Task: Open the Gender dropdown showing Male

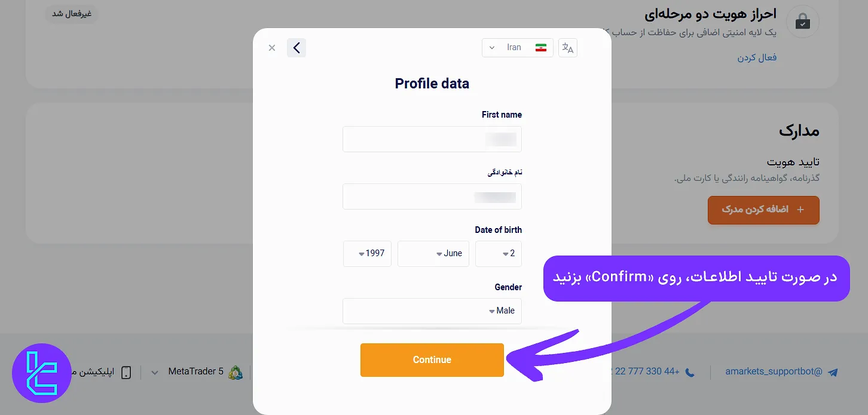Action: click(432, 311)
